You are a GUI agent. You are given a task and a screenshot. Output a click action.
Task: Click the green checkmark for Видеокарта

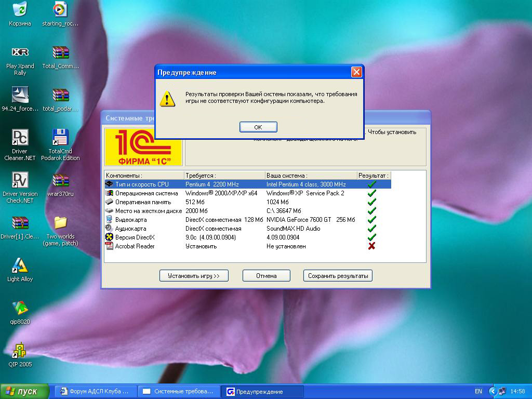point(372,220)
